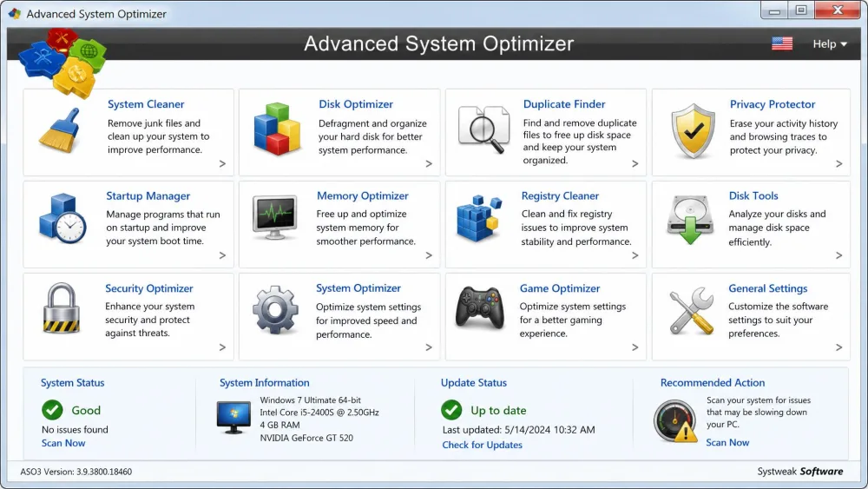Click the 4 GB RAM text

pyautogui.click(x=280, y=425)
